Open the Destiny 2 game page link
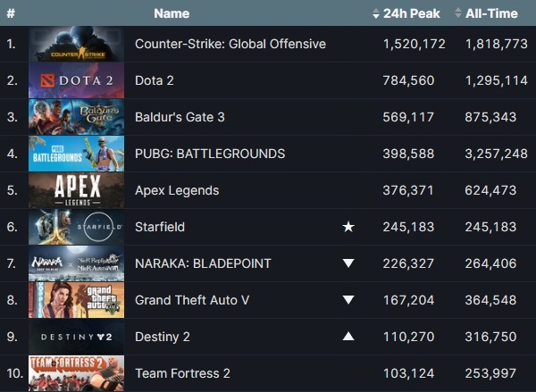This screenshot has width=536, height=392. tap(161, 337)
